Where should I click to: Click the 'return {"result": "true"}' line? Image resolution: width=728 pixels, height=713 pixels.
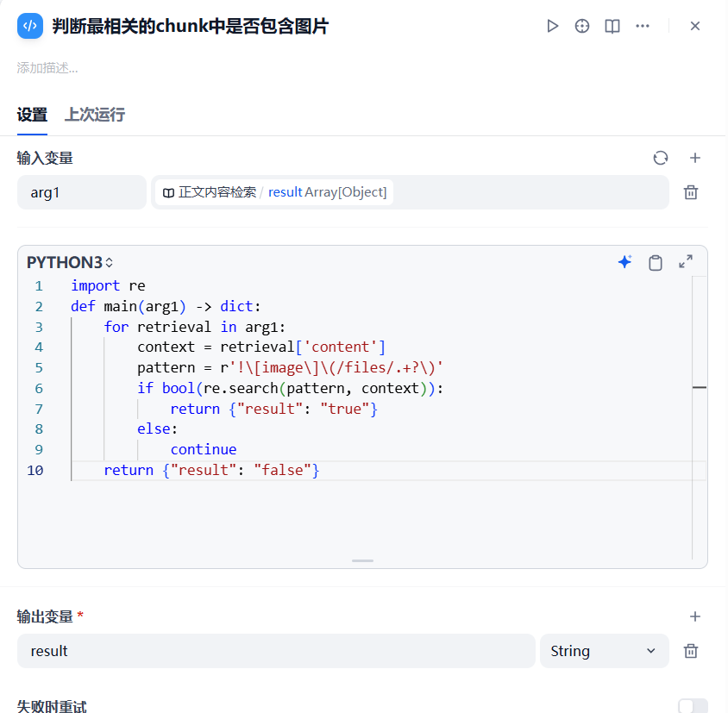point(274,409)
